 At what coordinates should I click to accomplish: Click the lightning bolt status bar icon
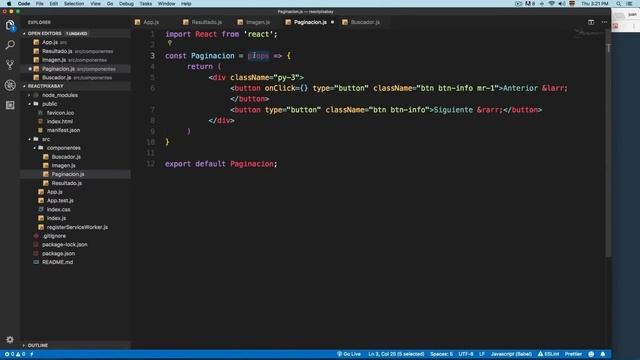[x=32, y=354]
